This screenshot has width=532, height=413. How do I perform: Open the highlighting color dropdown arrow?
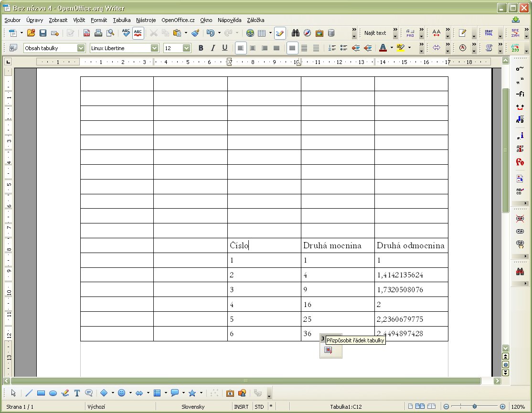(x=410, y=48)
